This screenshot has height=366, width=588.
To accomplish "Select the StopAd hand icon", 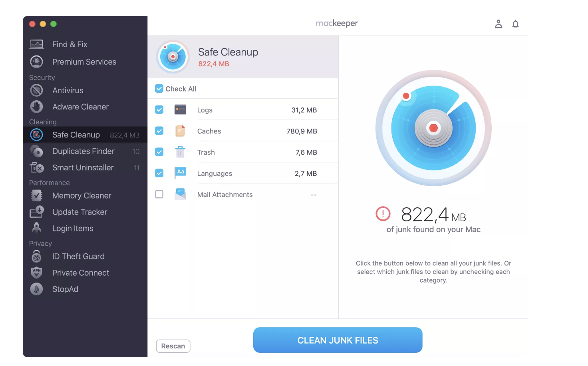I will pos(36,289).
